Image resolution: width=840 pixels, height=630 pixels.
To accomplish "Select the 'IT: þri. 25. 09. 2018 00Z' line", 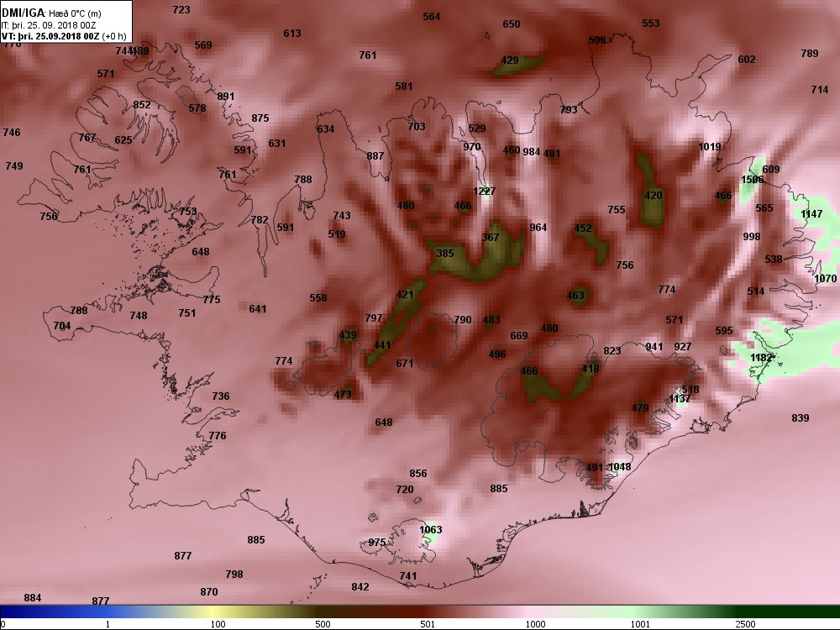I will point(48,25).
